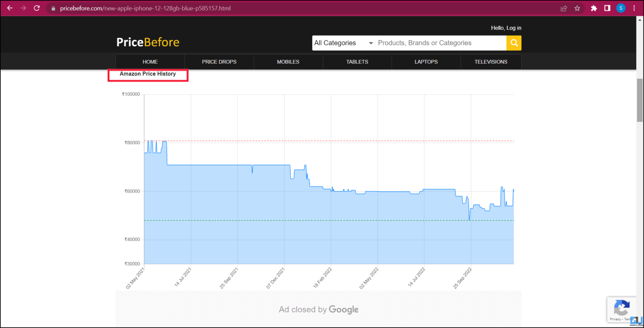Open the PRICE DROPS section

click(219, 62)
